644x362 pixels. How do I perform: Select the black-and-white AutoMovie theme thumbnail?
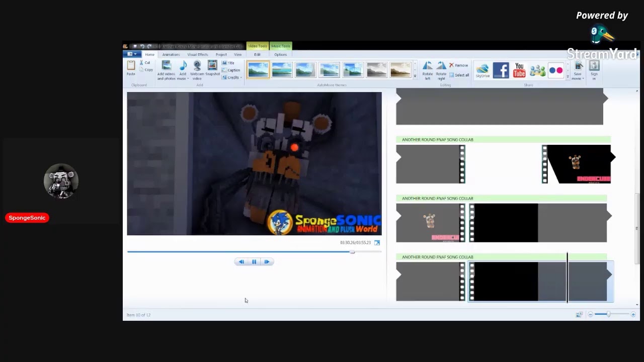(376, 70)
